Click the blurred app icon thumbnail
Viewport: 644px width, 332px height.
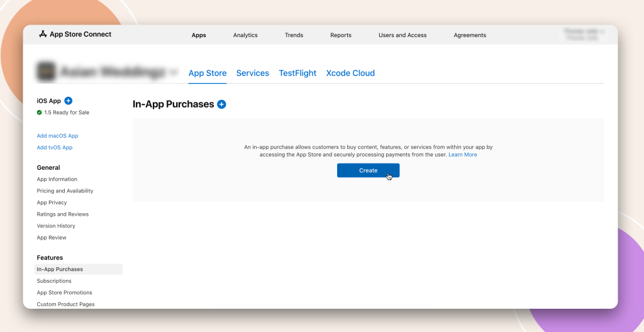pyautogui.click(x=46, y=72)
